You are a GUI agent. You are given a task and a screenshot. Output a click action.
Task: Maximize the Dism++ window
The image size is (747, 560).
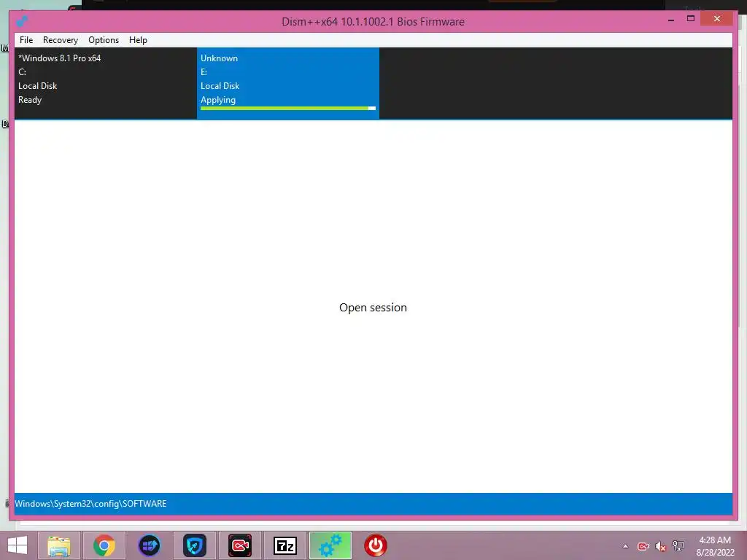click(x=691, y=18)
